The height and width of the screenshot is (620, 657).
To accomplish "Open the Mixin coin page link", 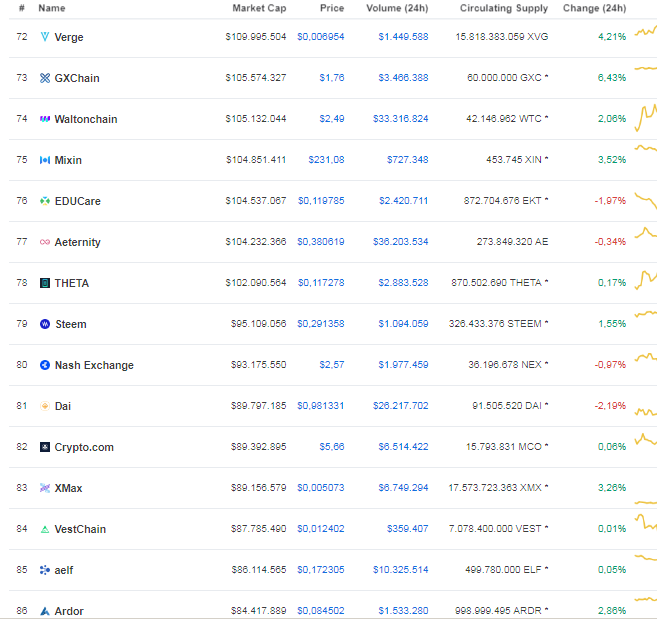I will click(x=68, y=160).
